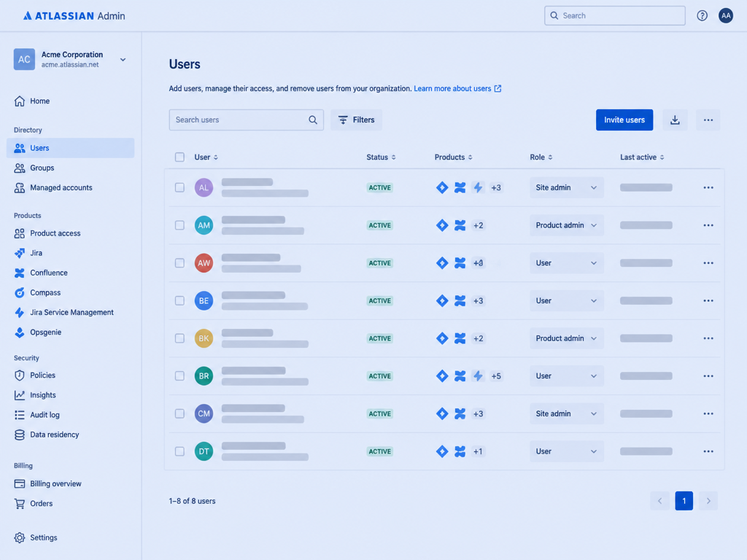Open Site admin role dropdown for AL
747x560 pixels.
(566, 187)
